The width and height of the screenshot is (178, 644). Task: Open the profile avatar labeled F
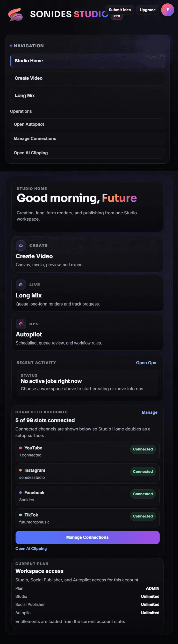[167, 10]
